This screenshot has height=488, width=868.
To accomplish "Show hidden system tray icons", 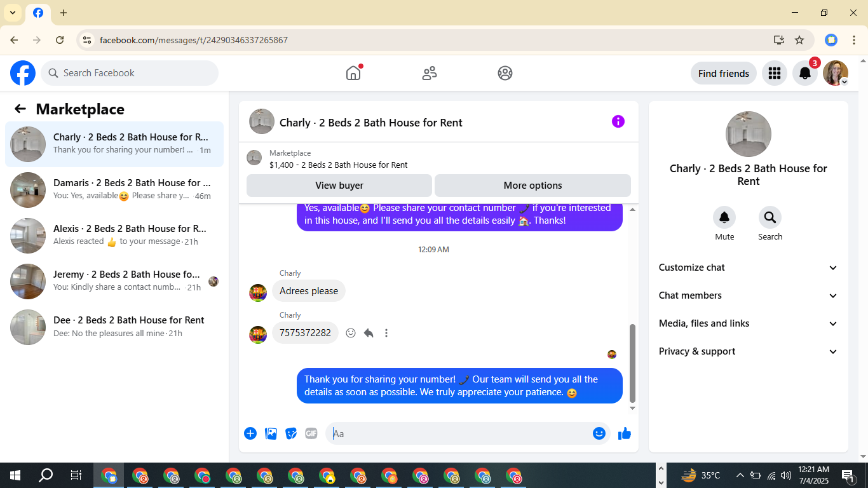I will (740, 475).
